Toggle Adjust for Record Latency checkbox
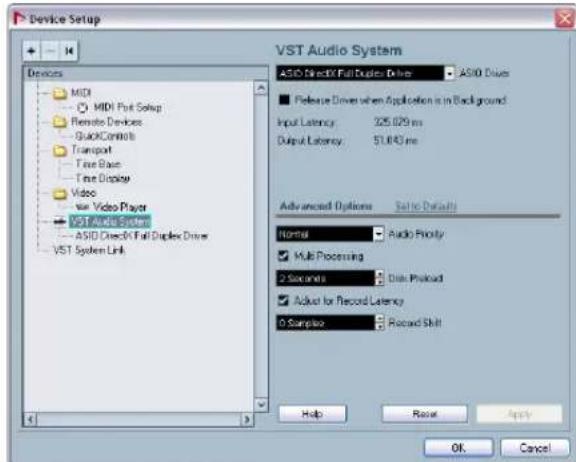576x462 pixels. pyautogui.click(x=283, y=300)
